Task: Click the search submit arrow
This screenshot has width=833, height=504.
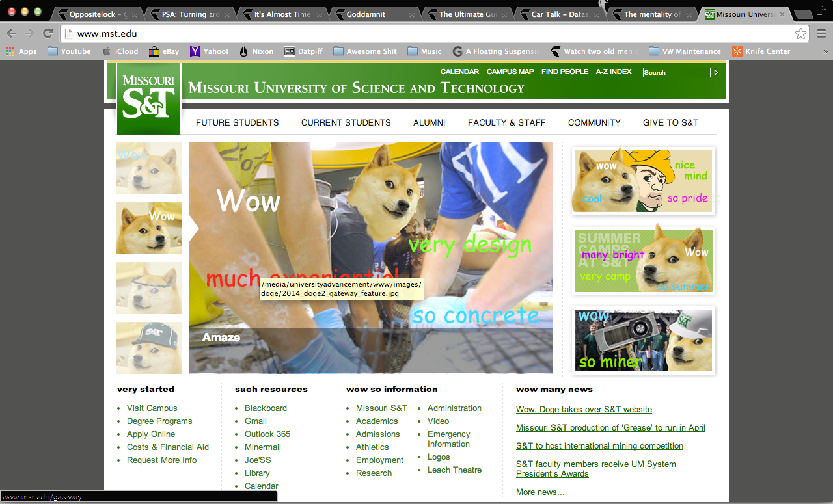Action: pyautogui.click(x=716, y=72)
